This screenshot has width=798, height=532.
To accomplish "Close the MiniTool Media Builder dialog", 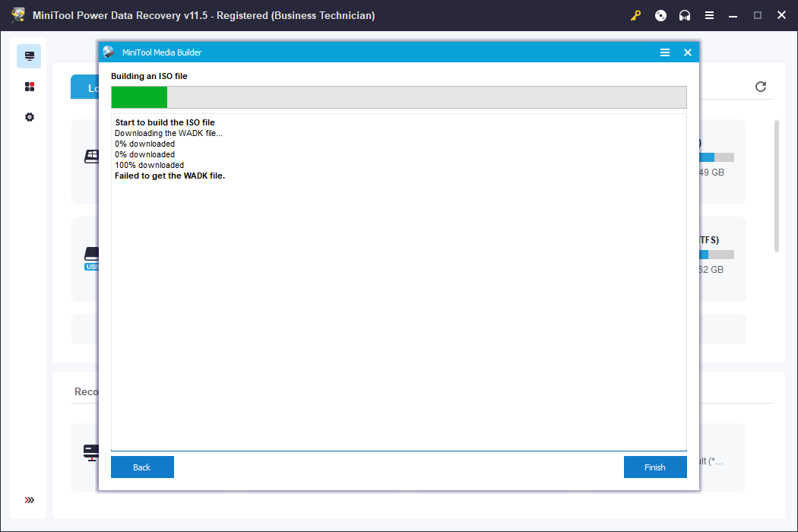I will [688, 52].
